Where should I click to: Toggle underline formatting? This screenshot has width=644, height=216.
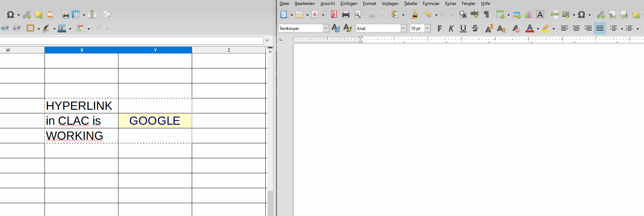pos(463,29)
